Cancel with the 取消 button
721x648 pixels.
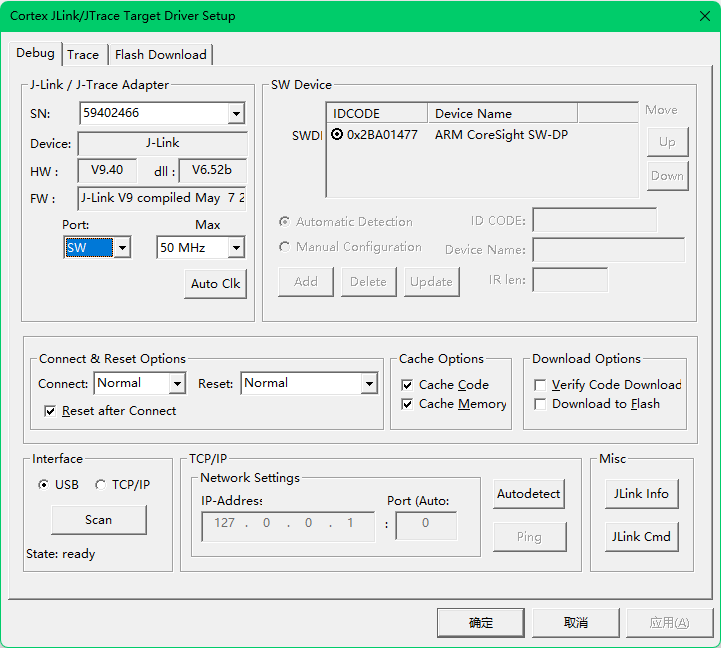tap(576, 623)
